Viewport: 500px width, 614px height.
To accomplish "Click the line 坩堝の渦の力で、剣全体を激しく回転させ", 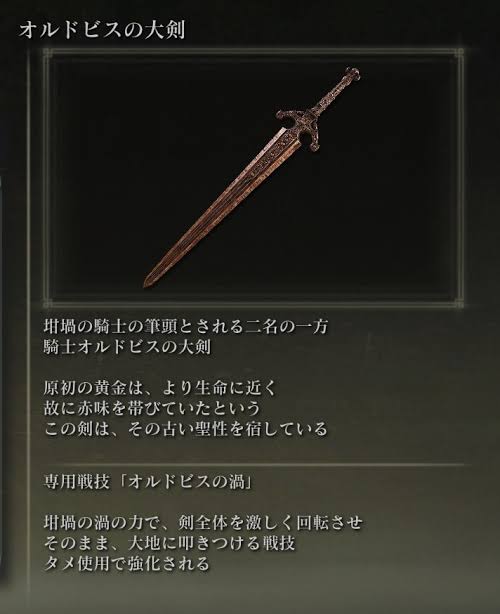I will 203,523.
